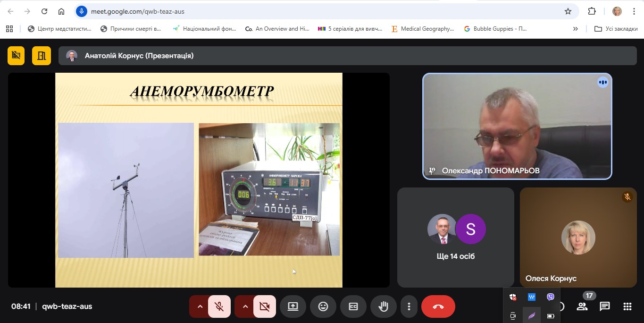644x323 pixels.
Task: Show more bookmarks with the chevron
Action: tap(575, 29)
